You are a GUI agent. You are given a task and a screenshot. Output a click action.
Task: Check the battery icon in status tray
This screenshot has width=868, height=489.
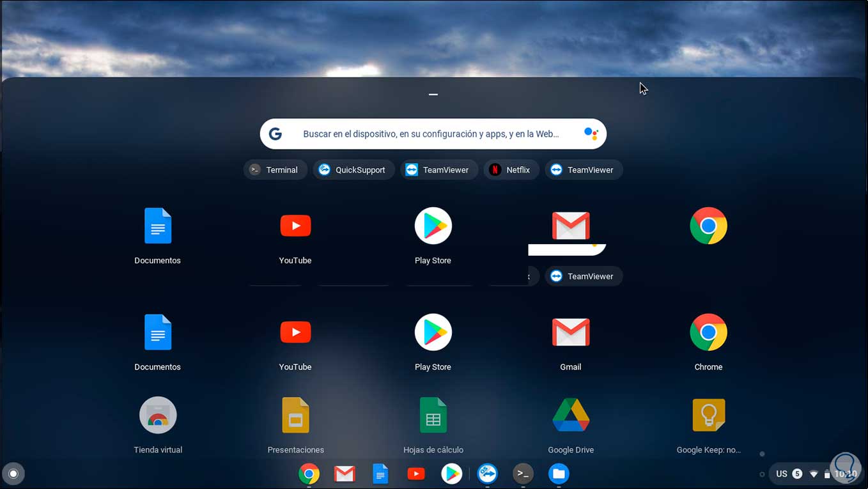(827, 474)
